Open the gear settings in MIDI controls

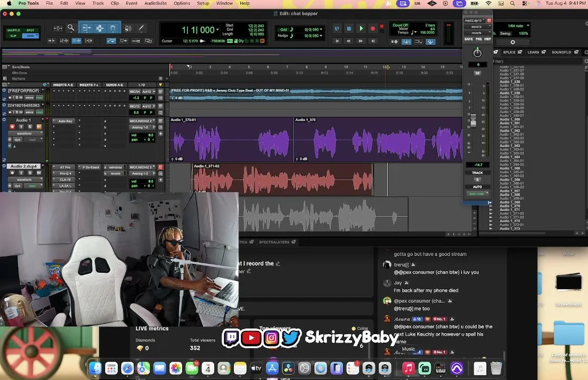tap(513, 42)
